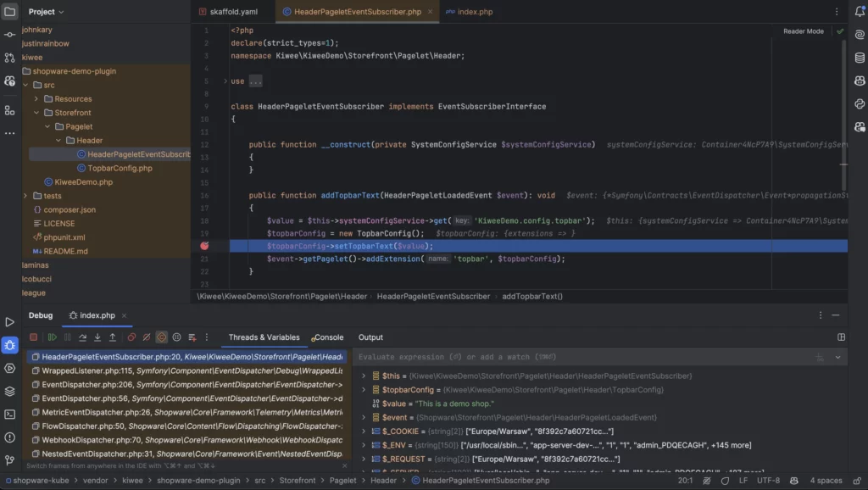Open the Problems tool window icon
The height and width of the screenshot is (490, 868).
[9, 437]
